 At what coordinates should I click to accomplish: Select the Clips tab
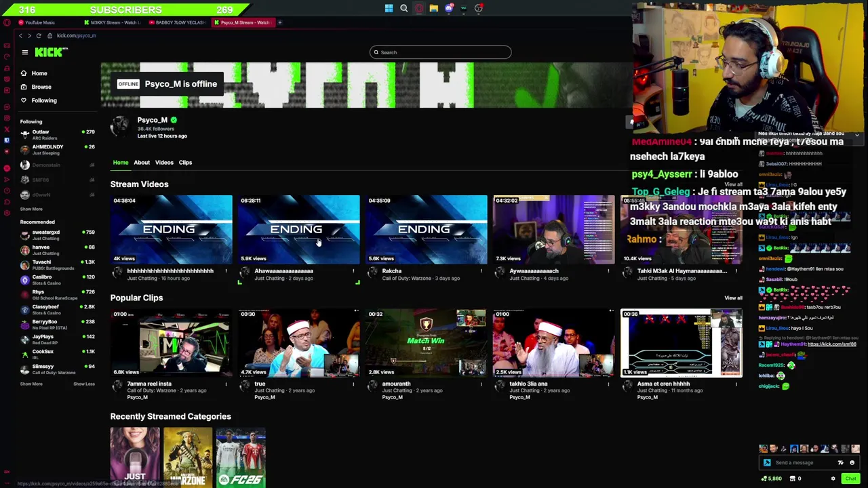point(185,163)
